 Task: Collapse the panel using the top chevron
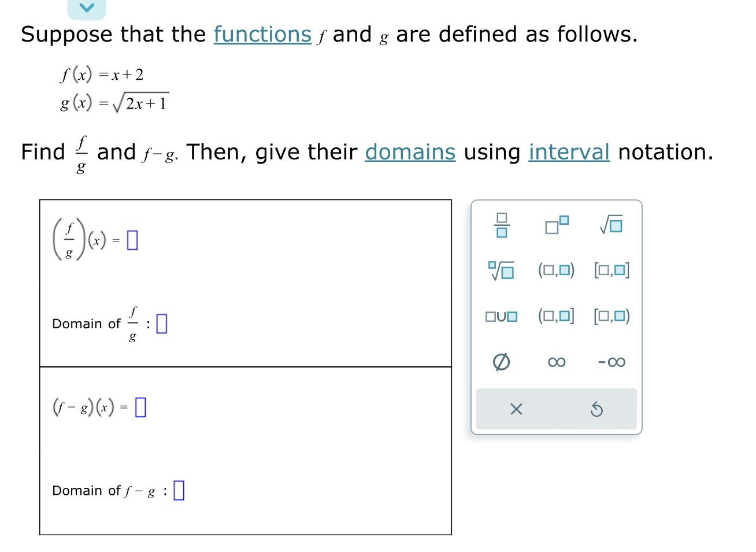click(87, 7)
